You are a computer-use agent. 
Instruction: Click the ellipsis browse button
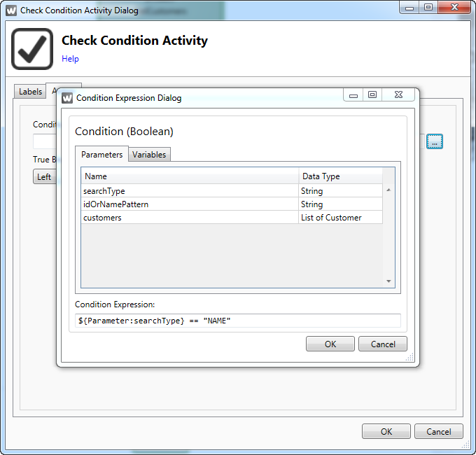pyautogui.click(x=435, y=142)
